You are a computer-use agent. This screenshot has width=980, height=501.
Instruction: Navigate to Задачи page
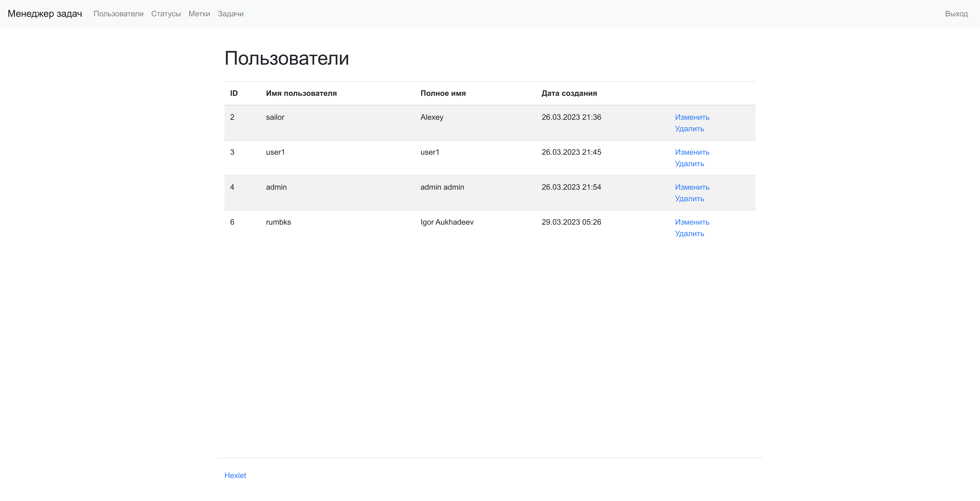coord(230,14)
